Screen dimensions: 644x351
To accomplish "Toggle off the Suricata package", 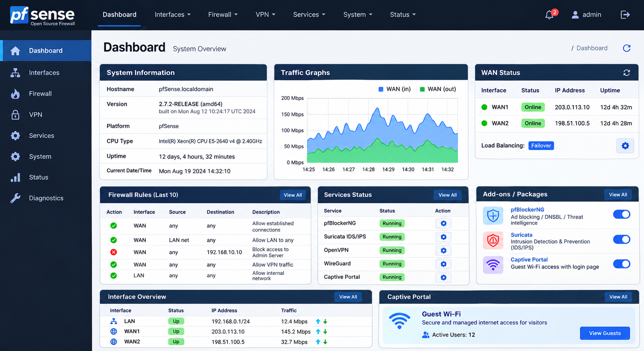I will pos(622,239).
